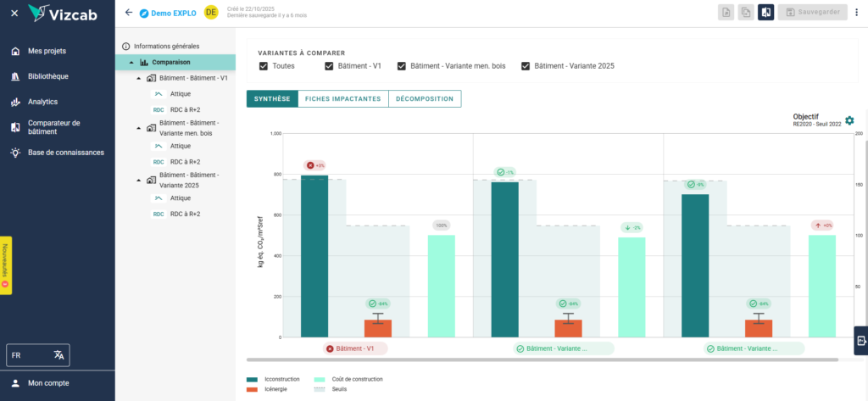This screenshot has width=868, height=401.
Task: Toggle Bâtiment - Variante 2025 checkbox
Action: [526, 66]
